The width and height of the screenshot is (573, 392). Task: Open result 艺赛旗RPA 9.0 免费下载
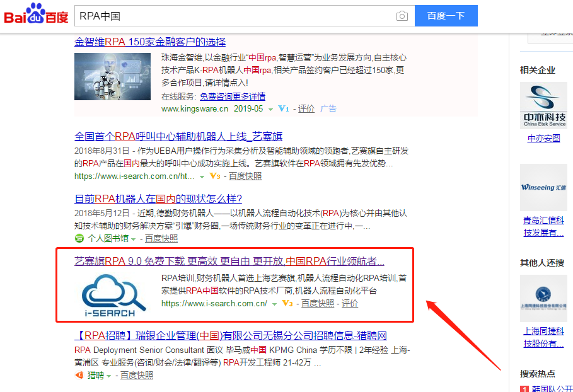tap(229, 261)
